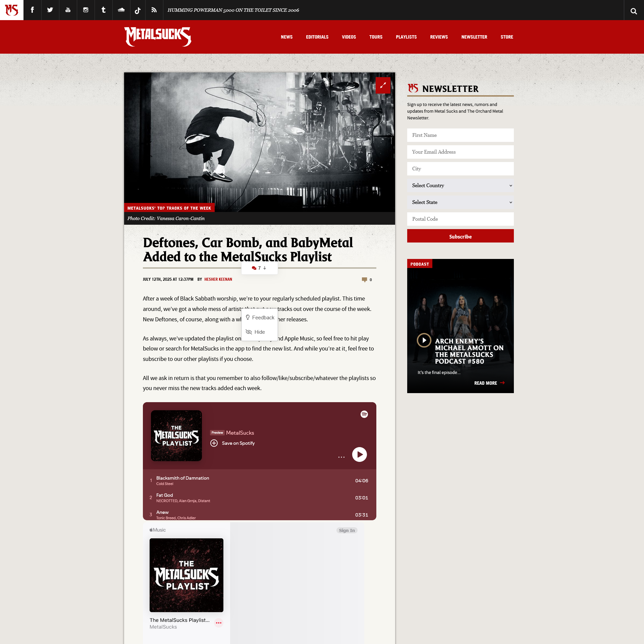Screen dimensions: 644x644
Task: Go to the News menu item
Action: 287,37
